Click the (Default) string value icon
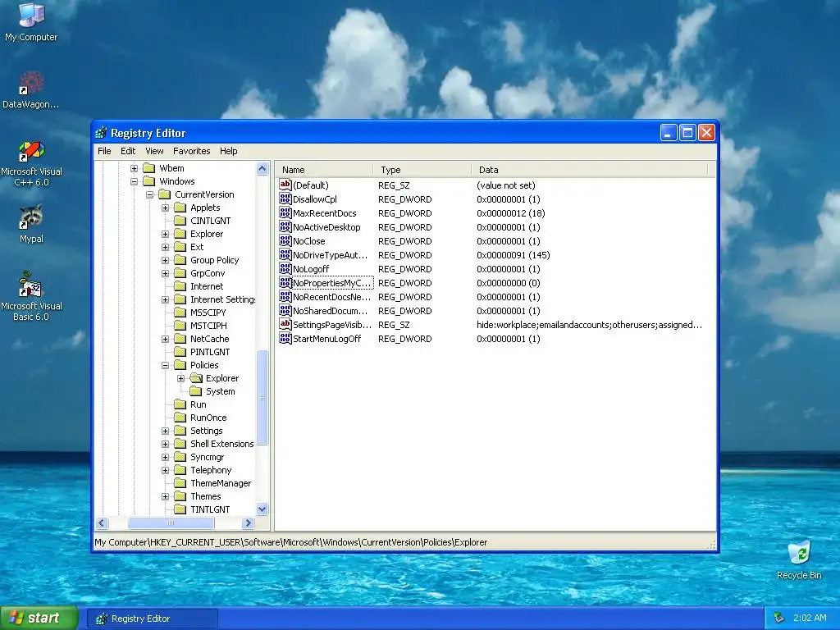 285,185
